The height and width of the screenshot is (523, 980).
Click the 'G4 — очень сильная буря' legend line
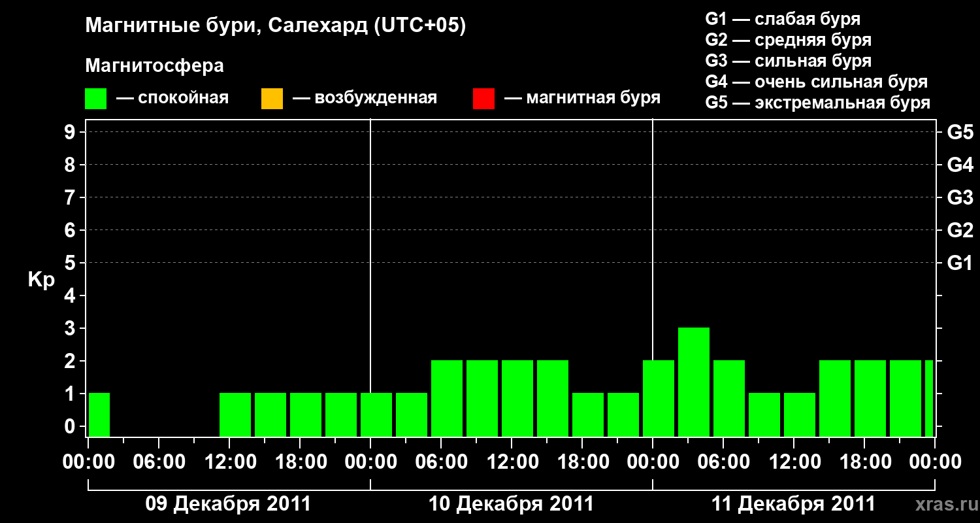[x=817, y=82]
